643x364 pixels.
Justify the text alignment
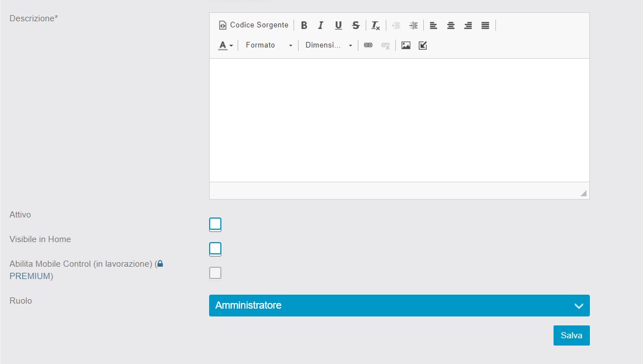(485, 25)
